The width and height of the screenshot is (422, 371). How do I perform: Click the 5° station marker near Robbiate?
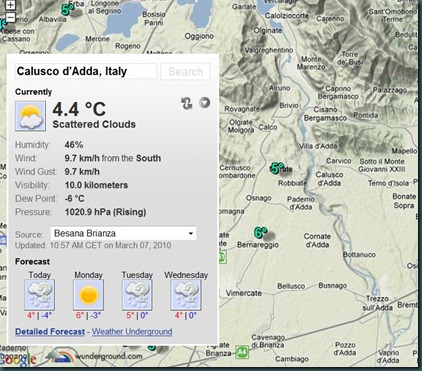[x=277, y=168]
